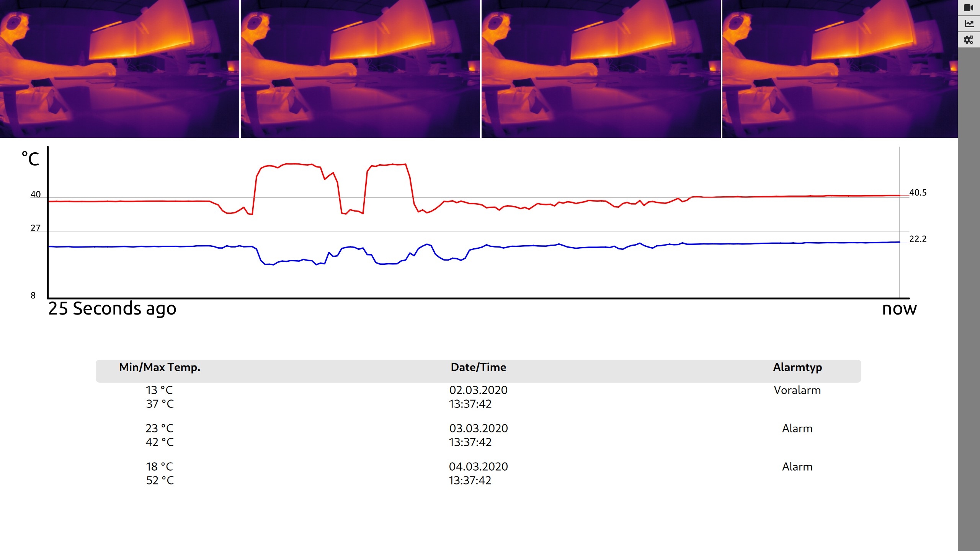Viewport: 980px width, 551px height.
Task: Select the 04.03.2020 alarm date entry
Action: point(478,467)
